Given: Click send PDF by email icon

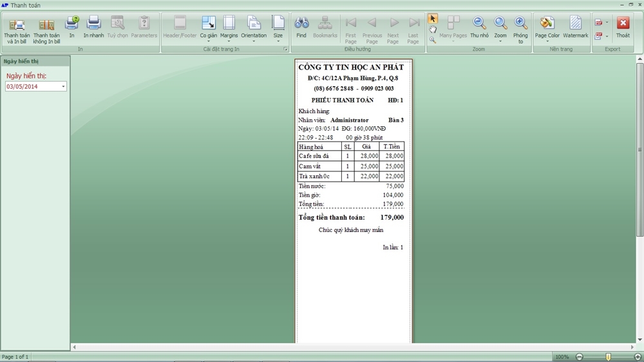Looking at the screenshot, I should 599,35.
